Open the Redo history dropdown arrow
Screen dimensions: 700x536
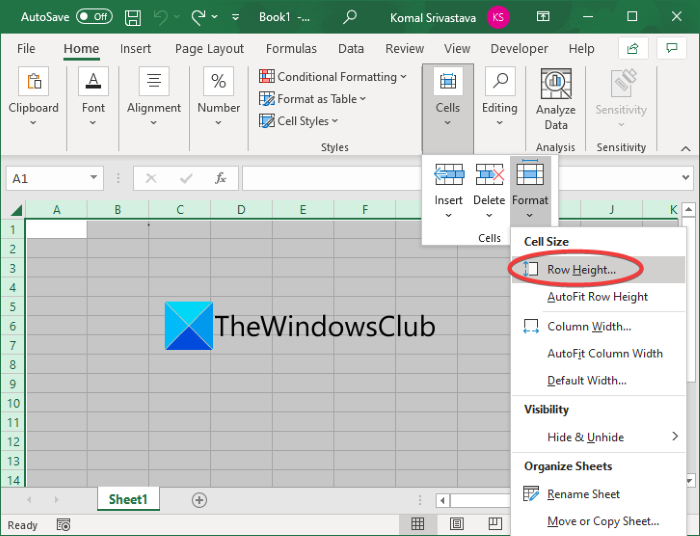coord(215,17)
